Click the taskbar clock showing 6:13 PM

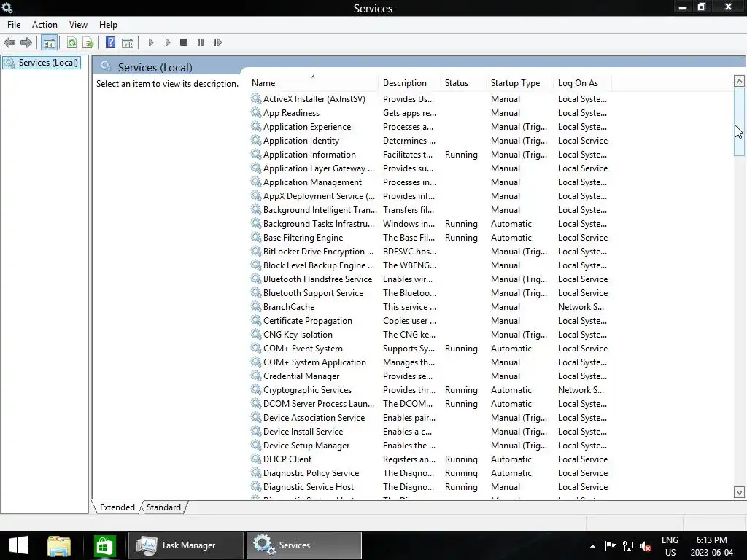pos(712,545)
